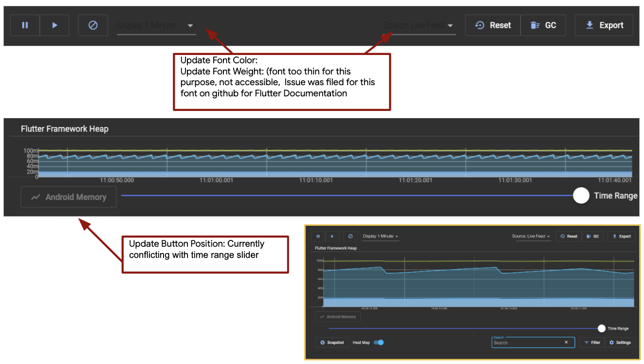Click the clear/block icon in toolbar
This screenshot has width=644, height=364.
point(92,25)
